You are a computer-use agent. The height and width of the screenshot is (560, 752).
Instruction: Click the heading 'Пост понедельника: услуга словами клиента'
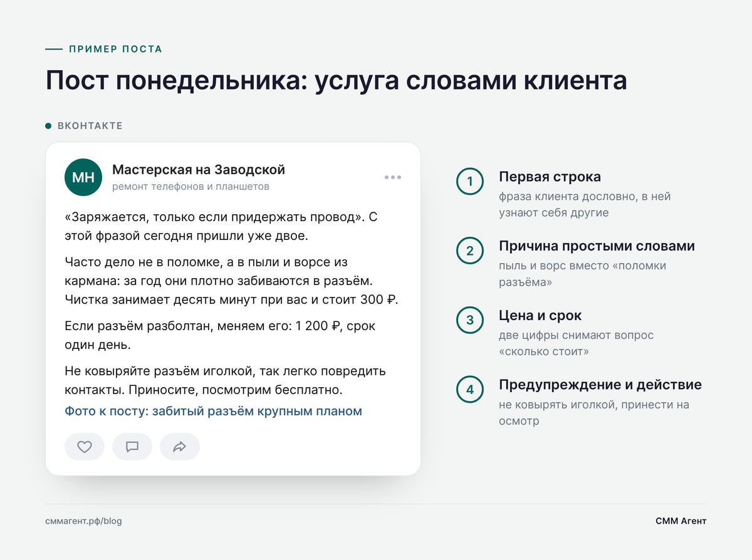coord(337,81)
